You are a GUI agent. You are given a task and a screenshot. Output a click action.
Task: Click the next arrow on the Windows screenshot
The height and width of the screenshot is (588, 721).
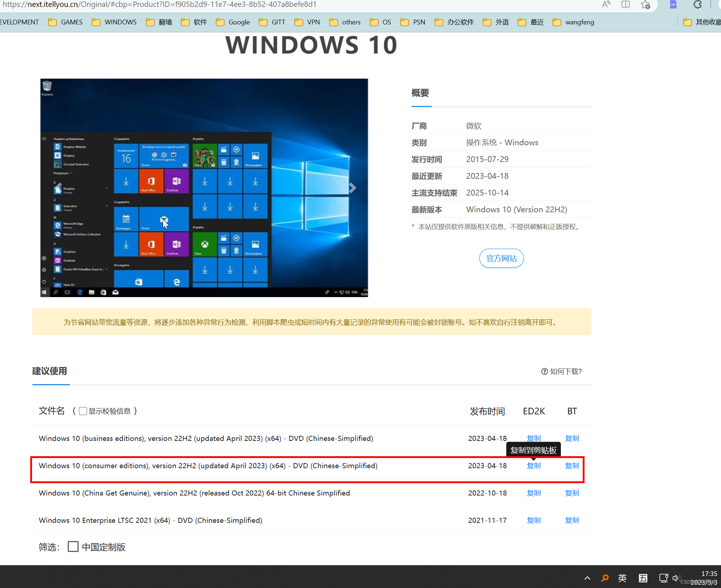[352, 188]
